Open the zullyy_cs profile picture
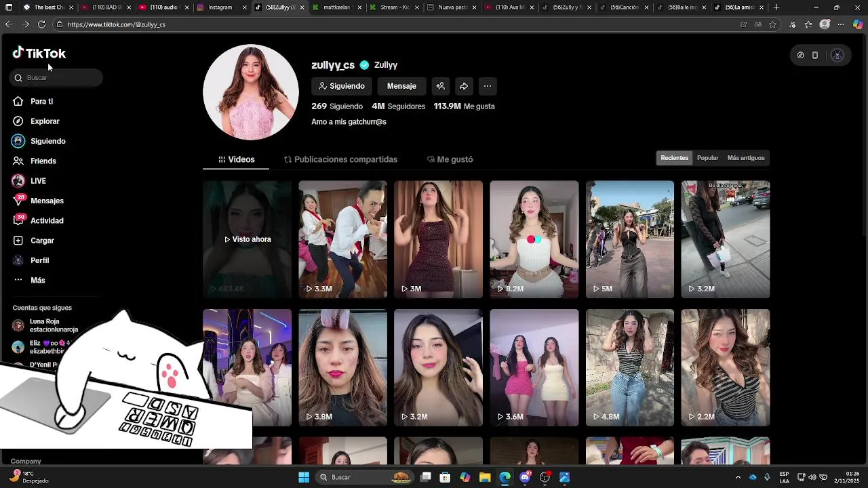 (251, 92)
